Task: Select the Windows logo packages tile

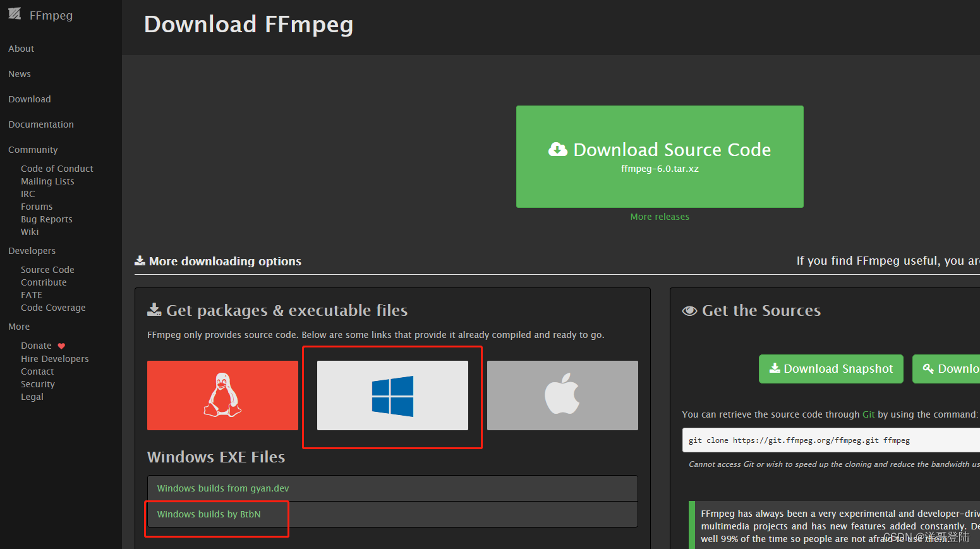Action: tap(392, 395)
